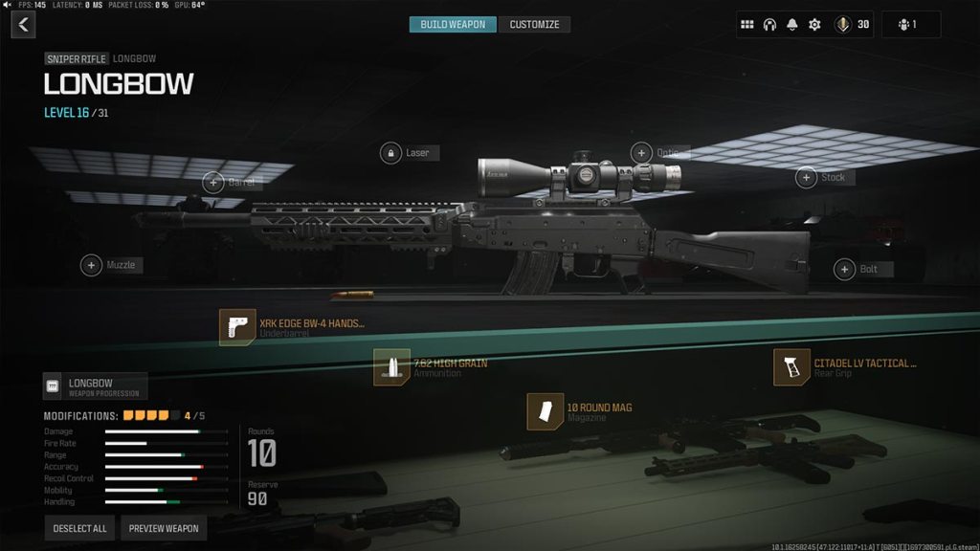Add a Bolt attachment
980x551 pixels.
pos(844,269)
